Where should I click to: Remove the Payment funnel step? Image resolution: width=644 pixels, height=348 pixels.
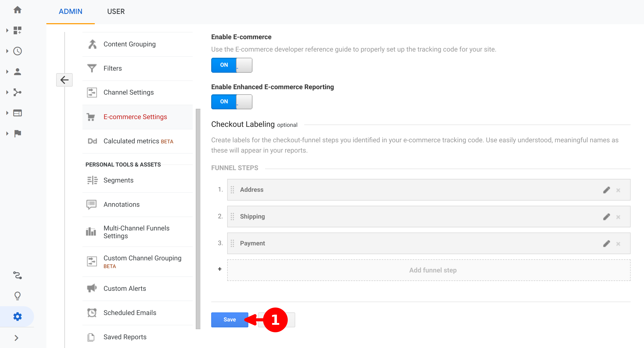coord(618,244)
